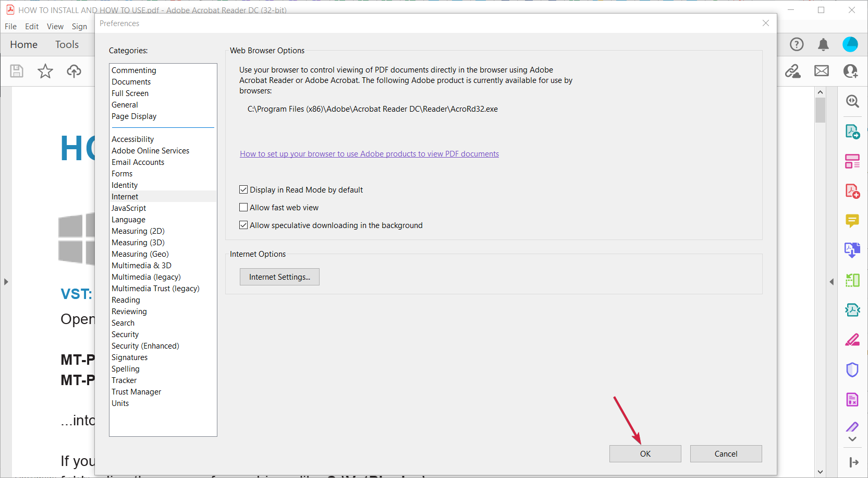The width and height of the screenshot is (868, 478).
Task: Open the Edit menu
Action: point(32,27)
